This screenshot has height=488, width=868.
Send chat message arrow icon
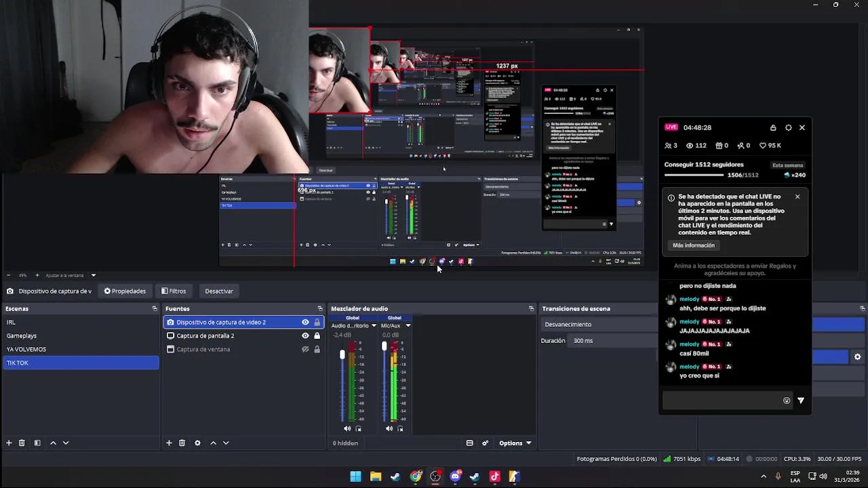(x=801, y=401)
